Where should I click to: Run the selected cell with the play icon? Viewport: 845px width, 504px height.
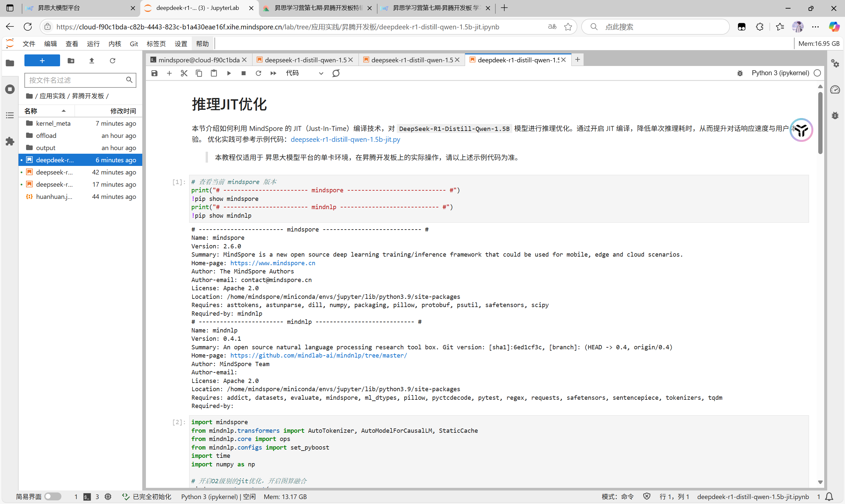click(x=229, y=73)
